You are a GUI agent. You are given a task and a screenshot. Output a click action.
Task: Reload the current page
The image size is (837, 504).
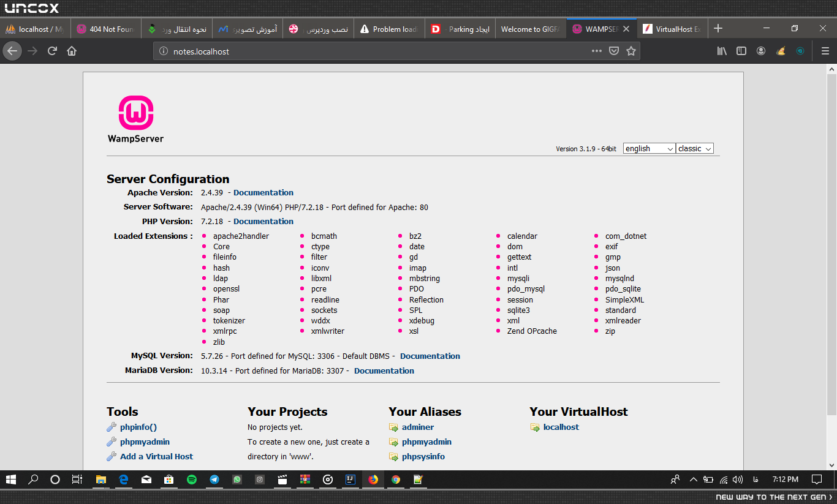(53, 51)
